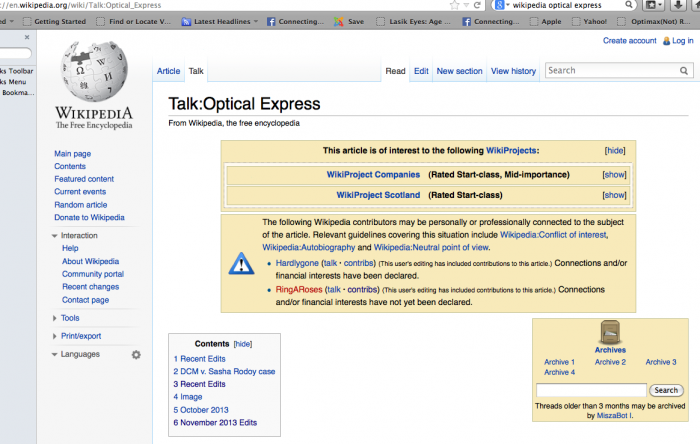700x444 pixels.
Task: Click the Archives filing cabinet icon
Action: 610,332
